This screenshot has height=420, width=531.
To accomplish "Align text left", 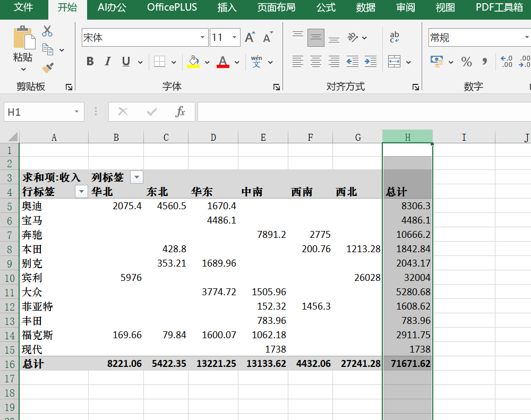I will (x=298, y=61).
